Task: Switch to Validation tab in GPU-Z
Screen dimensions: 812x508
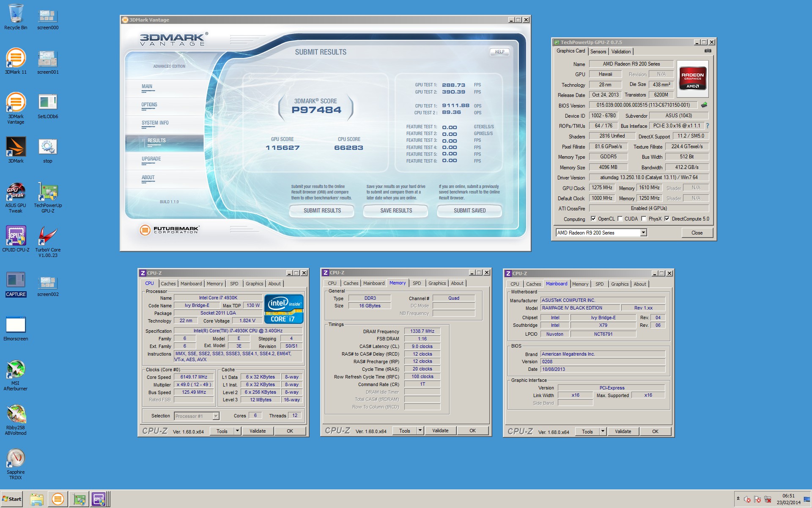Action: 621,52
